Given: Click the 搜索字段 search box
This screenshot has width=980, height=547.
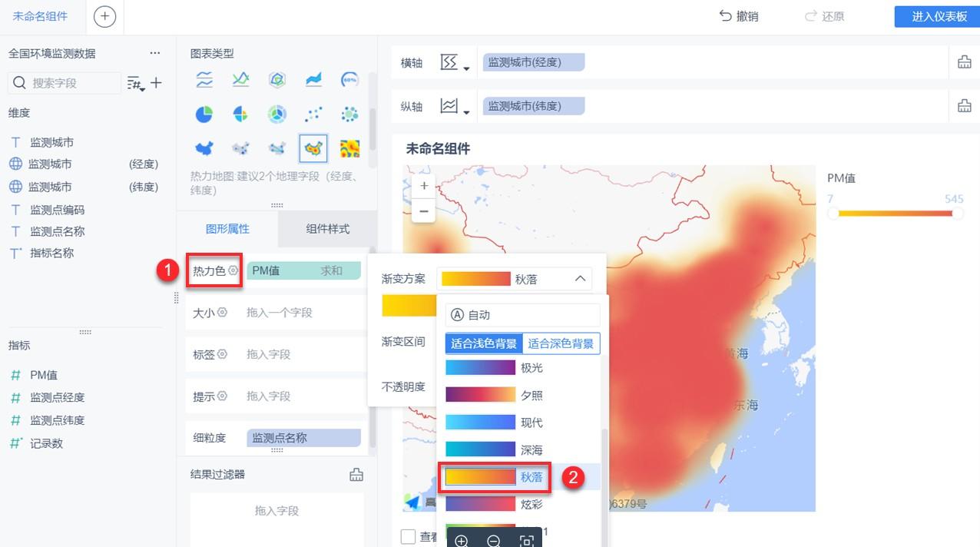Looking at the screenshot, I should [x=65, y=83].
